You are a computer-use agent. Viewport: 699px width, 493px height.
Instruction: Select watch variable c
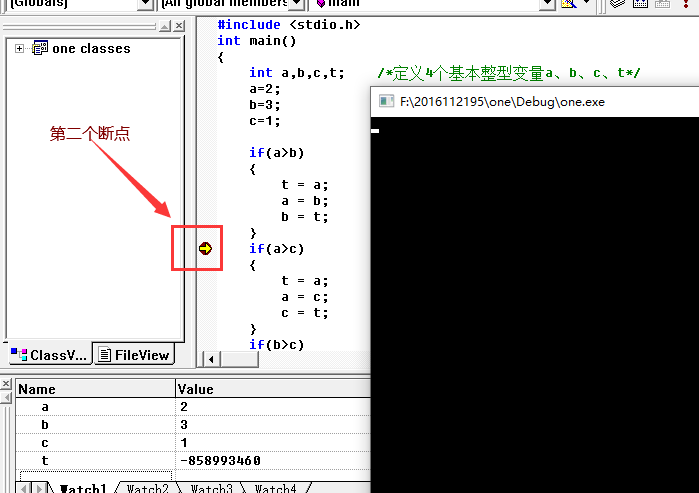click(45, 443)
